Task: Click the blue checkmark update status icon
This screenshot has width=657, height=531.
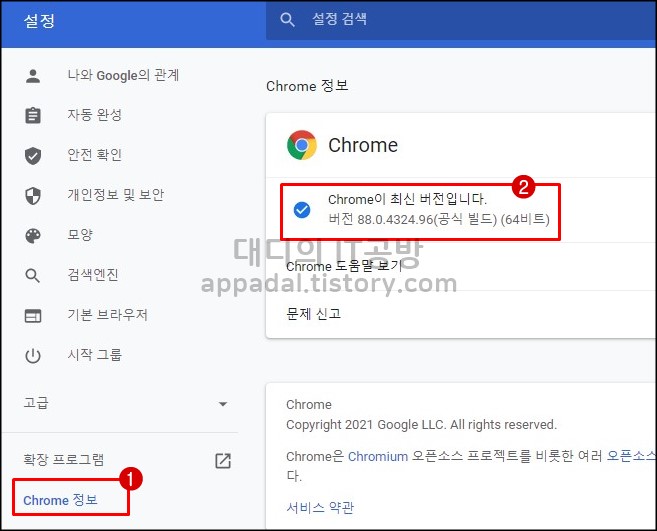Action: pyautogui.click(x=302, y=210)
